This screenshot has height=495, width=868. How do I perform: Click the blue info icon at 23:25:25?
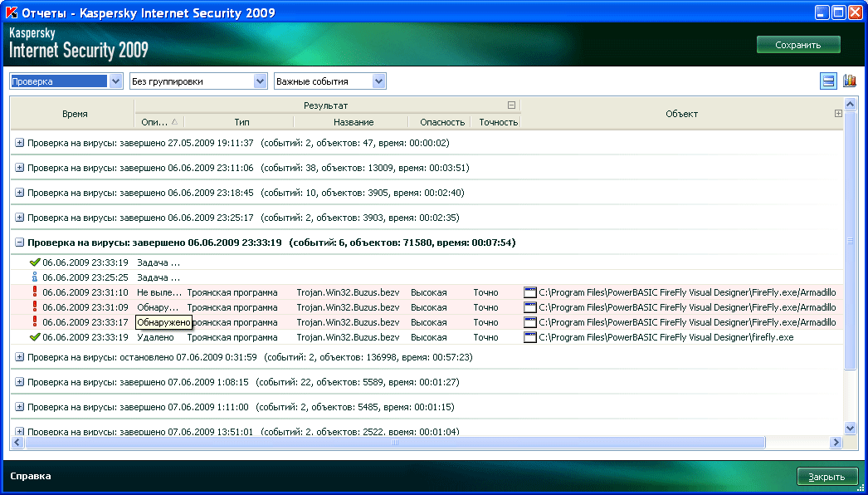pyautogui.click(x=36, y=277)
